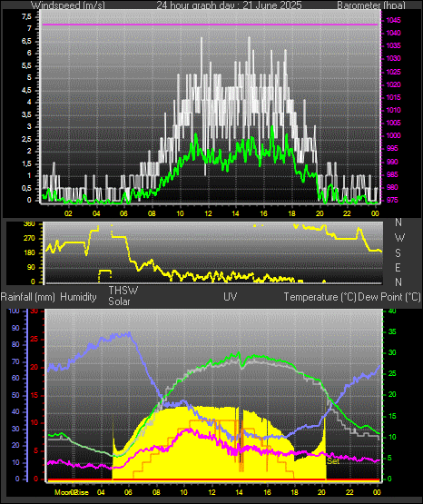Click the 1000 barometer axis value

[x=393, y=135]
